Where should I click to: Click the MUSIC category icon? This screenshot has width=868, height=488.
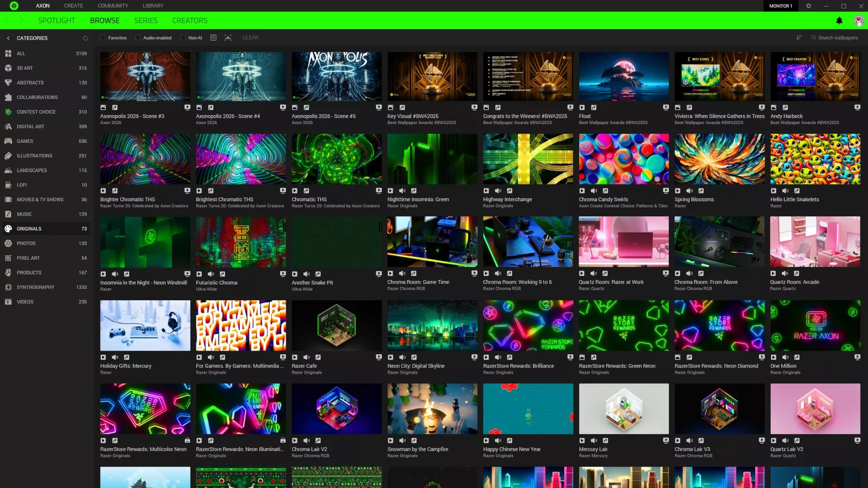[8, 214]
